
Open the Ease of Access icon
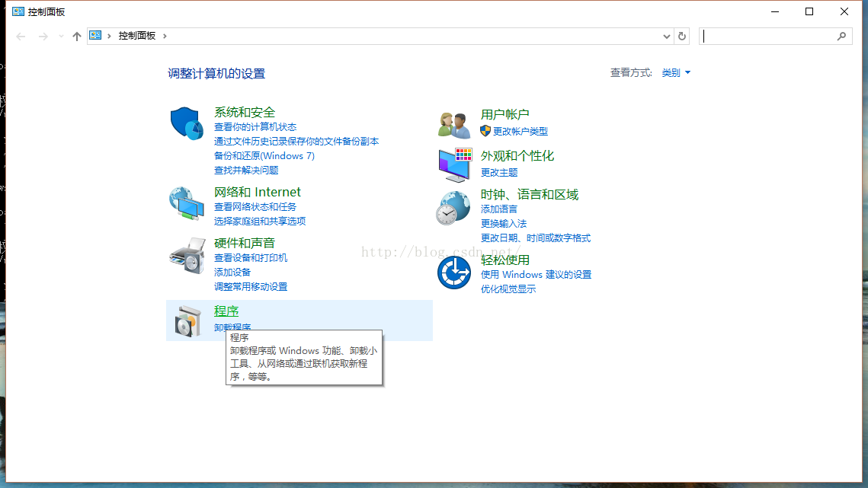(454, 273)
